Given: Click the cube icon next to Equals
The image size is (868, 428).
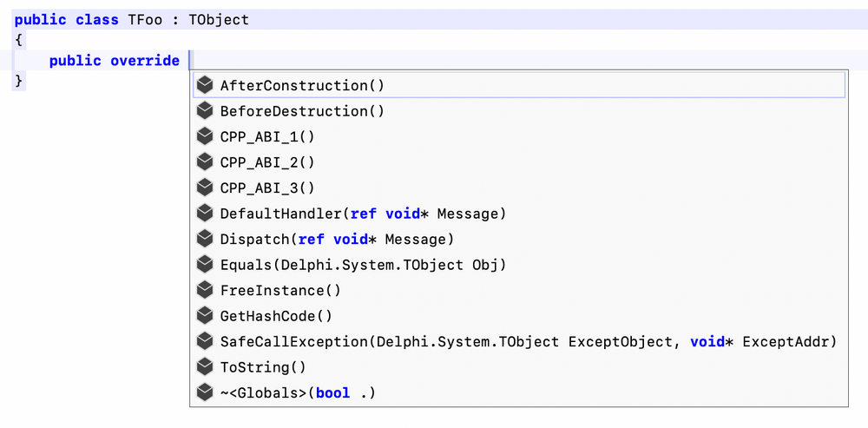Looking at the screenshot, I should coord(205,265).
